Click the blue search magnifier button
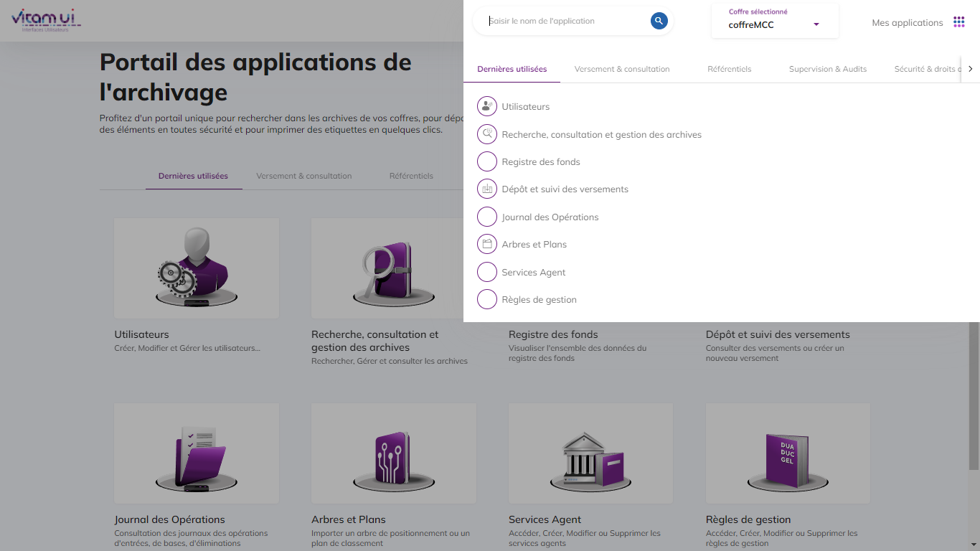The image size is (980, 551). pyautogui.click(x=659, y=21)
